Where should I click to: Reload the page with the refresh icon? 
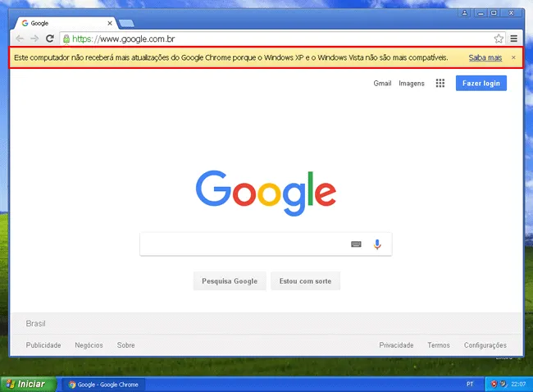(50, 39)
